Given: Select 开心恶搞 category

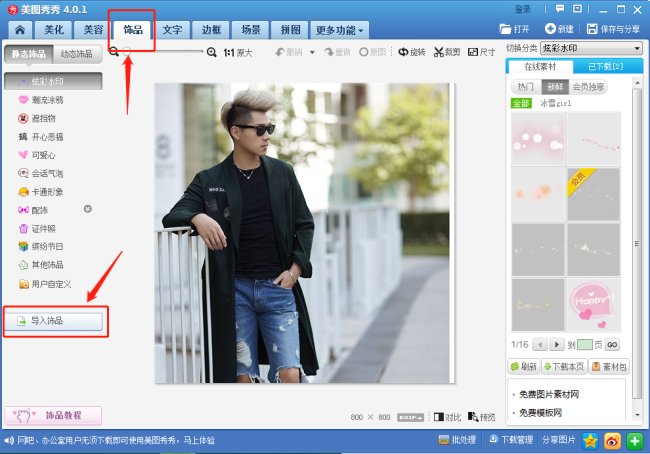Looking at the screenshot, I should (41, 137).
